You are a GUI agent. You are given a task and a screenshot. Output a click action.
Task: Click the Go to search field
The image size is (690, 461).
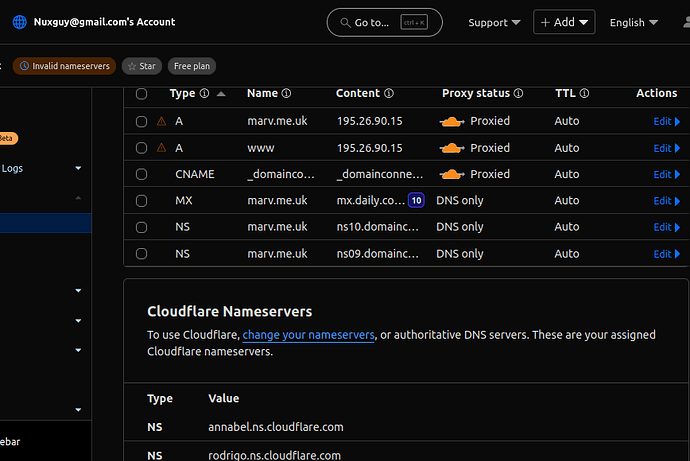(385, 22)
